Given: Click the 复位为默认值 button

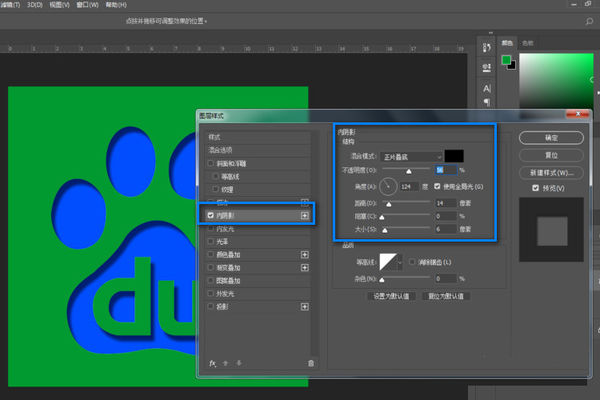Looking at the screenshot, I should pyautogui.click(x=446, y=296).
